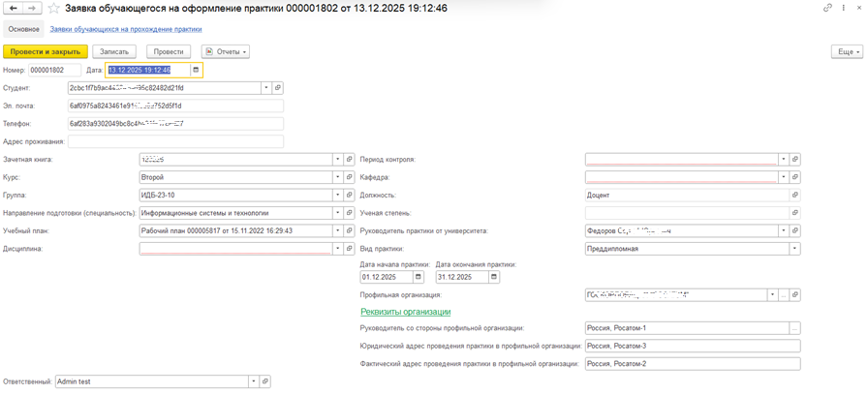Open the Должность Доцент record icon
This screenshot has height=395, width=868.
795,195
